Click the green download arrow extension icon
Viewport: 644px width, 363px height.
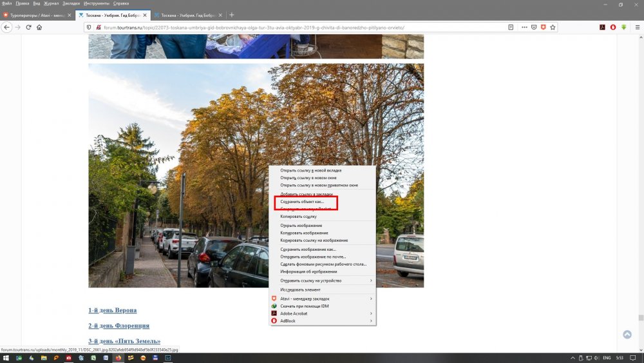click(623, 27)
